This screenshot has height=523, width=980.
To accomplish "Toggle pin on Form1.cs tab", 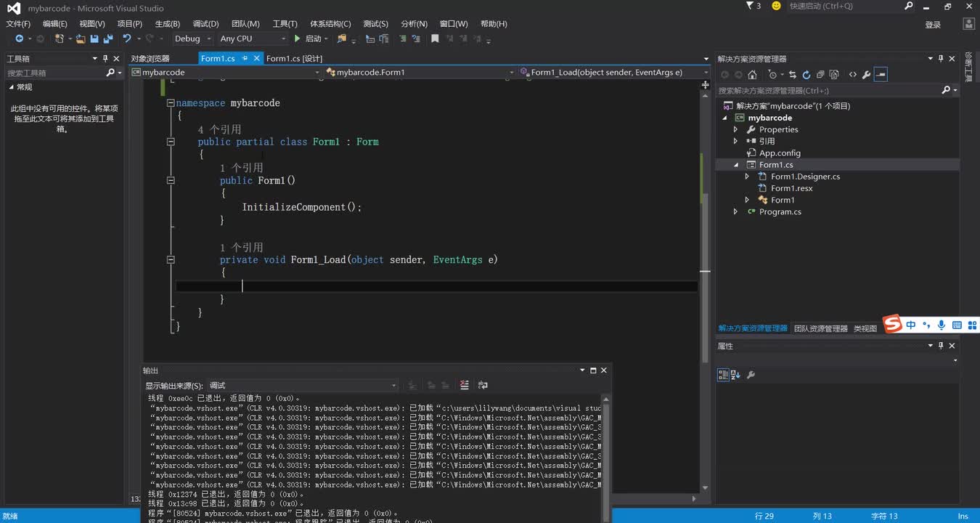I will tap(245, 58).
